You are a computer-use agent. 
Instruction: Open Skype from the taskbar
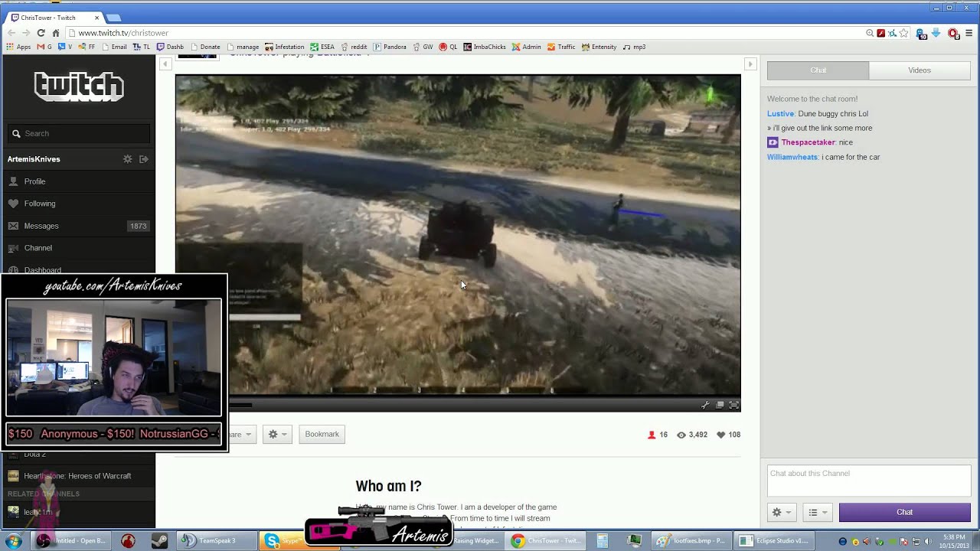pos(283,541)
